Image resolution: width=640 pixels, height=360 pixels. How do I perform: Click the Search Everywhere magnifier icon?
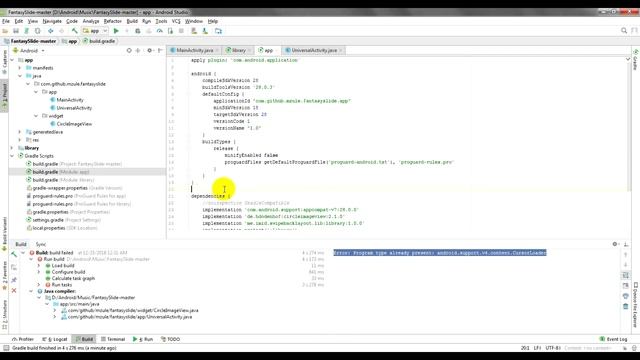point(624,31)
